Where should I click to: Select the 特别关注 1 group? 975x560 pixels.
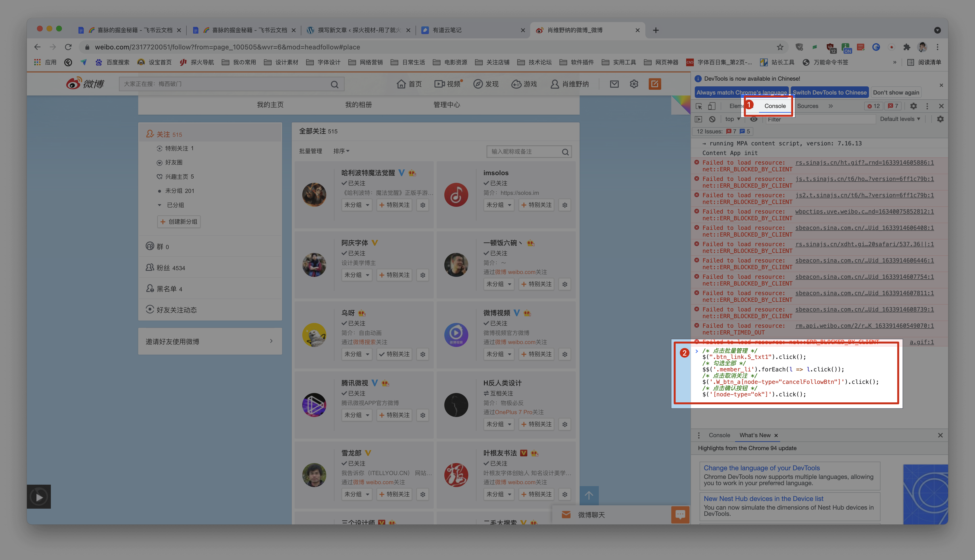[x=175, y=149]
